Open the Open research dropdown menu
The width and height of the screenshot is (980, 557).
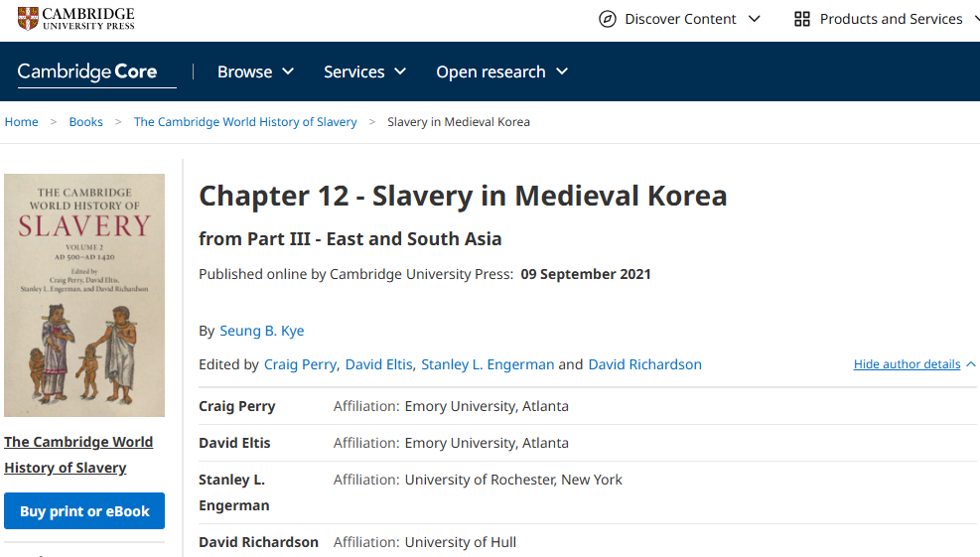pos(501,71)
